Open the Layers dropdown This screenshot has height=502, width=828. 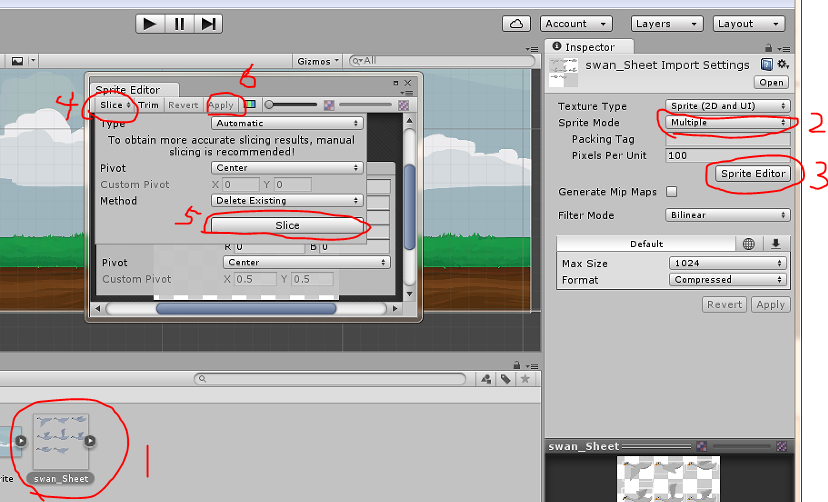[667, 24]
